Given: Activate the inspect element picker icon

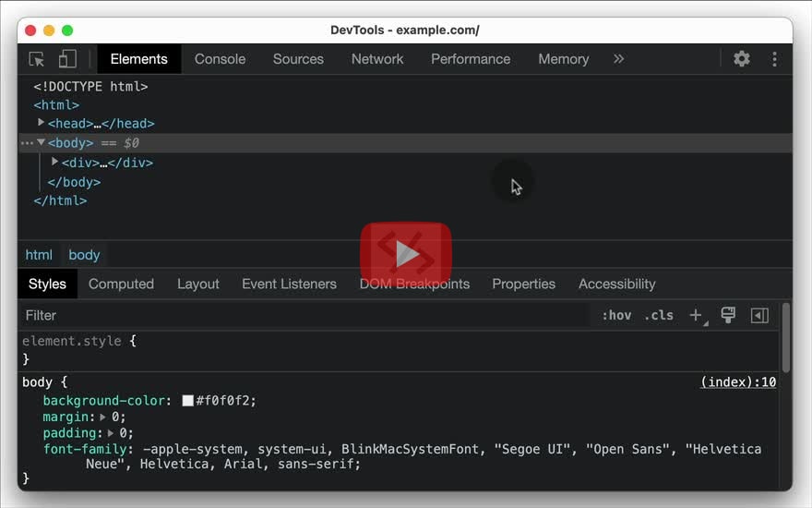Looking at the screenshot, I should [x=36, y=59].
